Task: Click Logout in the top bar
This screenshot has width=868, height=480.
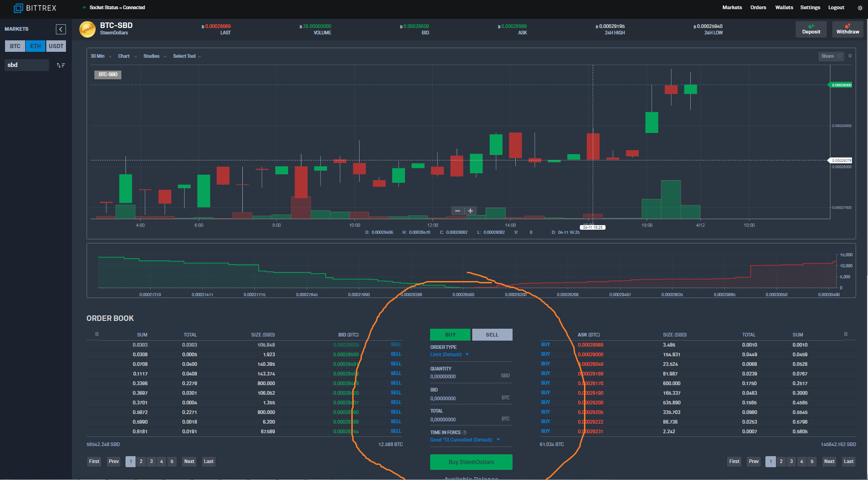Action: [836, 8]
